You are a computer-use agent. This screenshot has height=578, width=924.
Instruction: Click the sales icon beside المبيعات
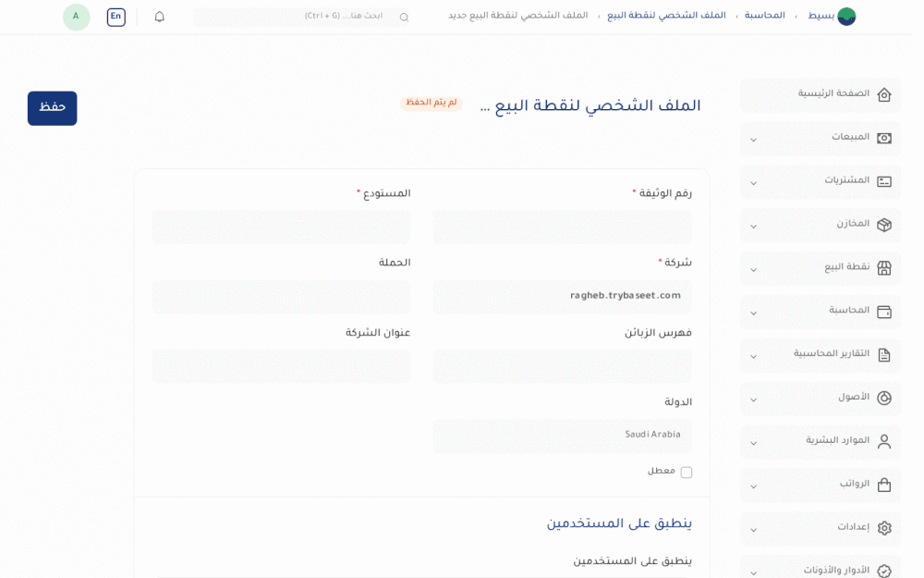coord(884,138)
